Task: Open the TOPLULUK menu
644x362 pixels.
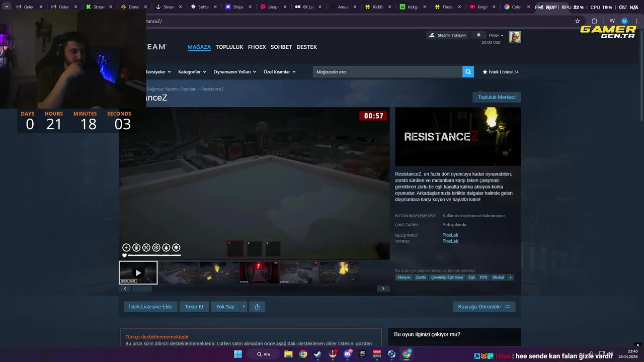Action: pos(229,47)
